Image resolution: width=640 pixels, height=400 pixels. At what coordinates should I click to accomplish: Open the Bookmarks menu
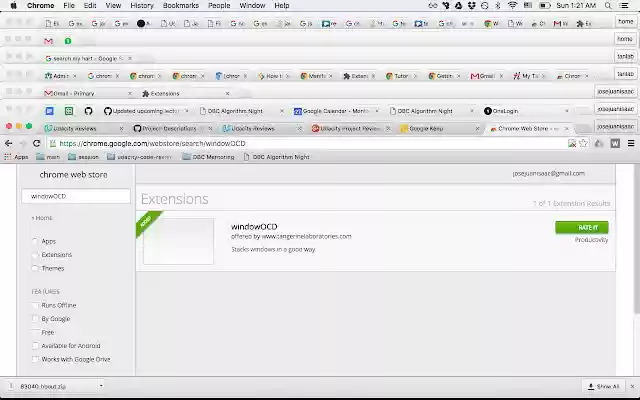coord(180,5)
